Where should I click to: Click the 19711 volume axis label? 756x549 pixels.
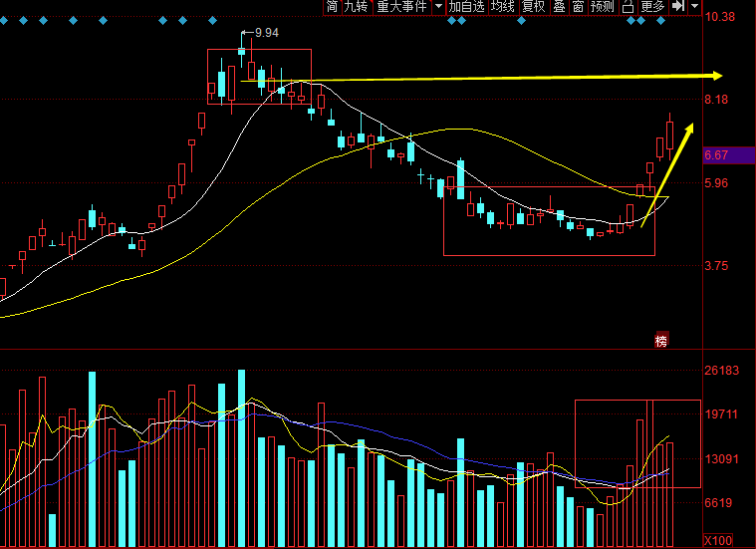(x=722, y=414)
